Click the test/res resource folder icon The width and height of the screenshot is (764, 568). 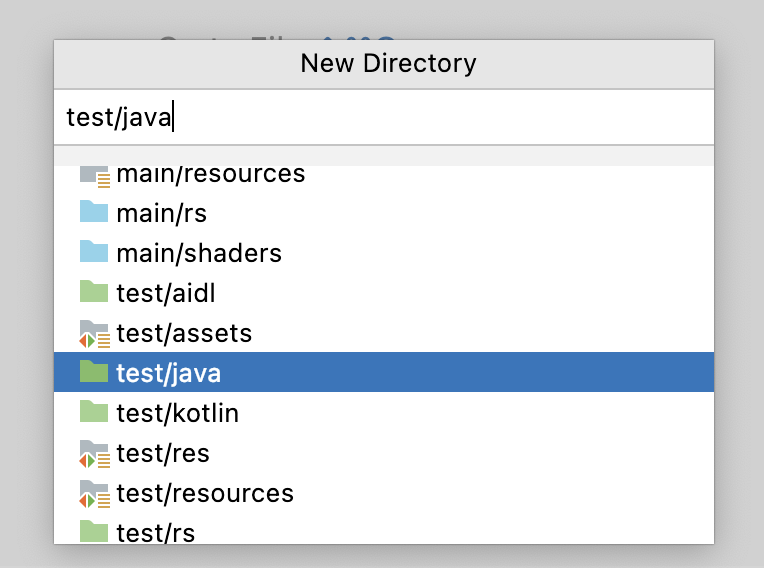(94, 453)
